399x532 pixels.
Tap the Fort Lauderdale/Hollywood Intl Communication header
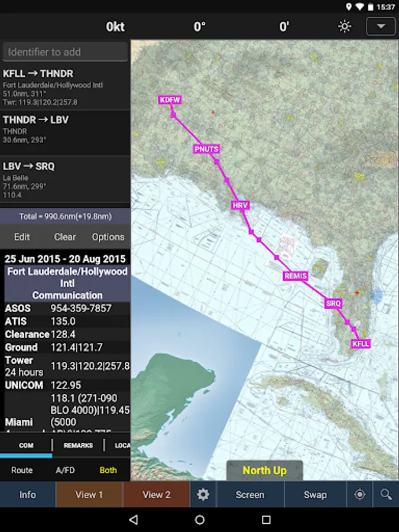(x=67, y=283)
